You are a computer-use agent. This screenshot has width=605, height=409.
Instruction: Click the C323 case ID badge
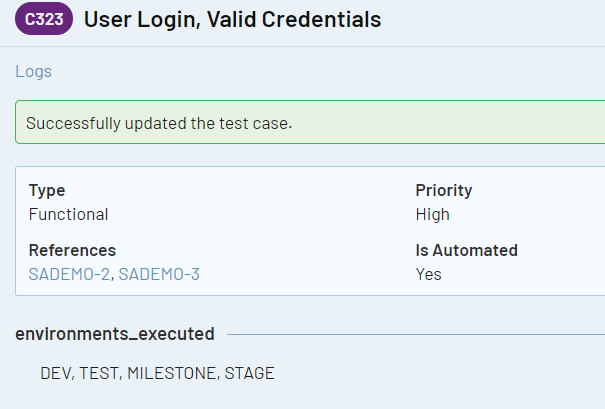[x=44, y=19]
